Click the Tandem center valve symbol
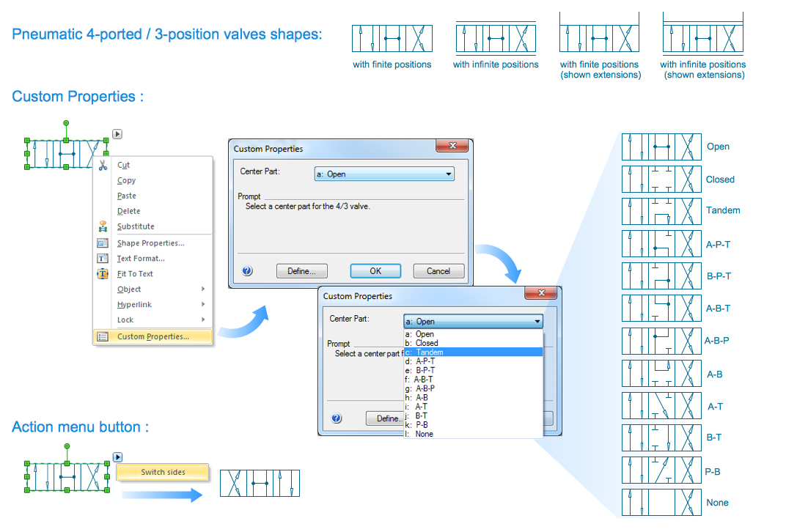This screenshot has height=532, width=808. [661, 211]
